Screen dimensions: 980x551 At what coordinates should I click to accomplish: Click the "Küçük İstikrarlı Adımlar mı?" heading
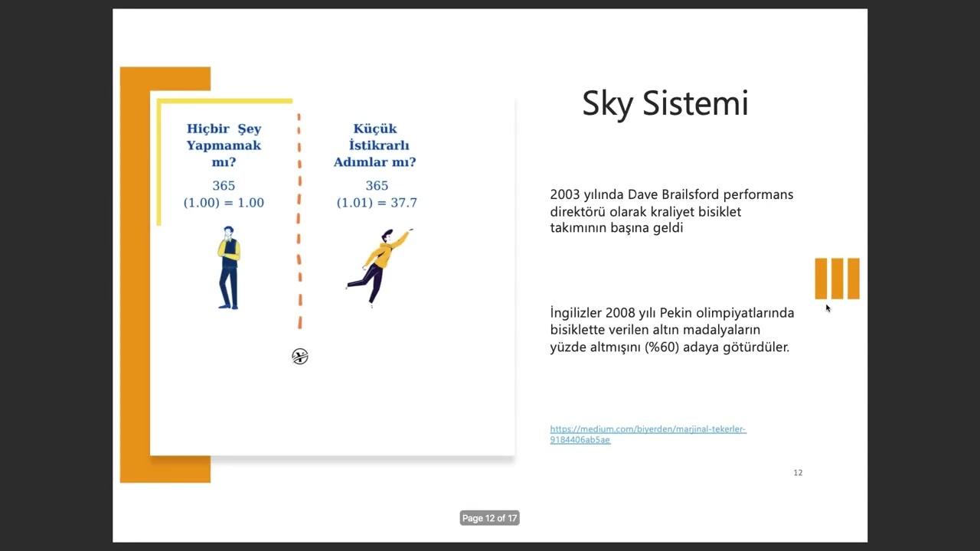[x=375, y=145]
